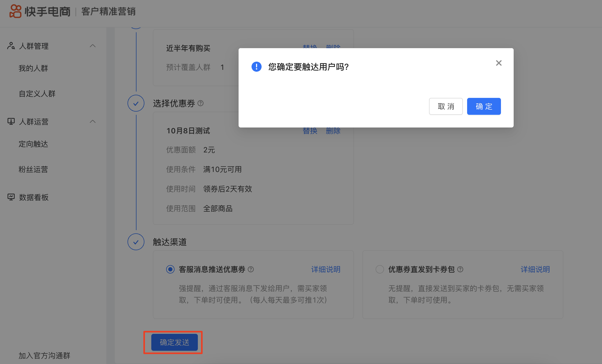This screenshot has width=602, height=364.
Task: Click the 触达渠道 step checkmark circle
Action: (x=136, y=242)
